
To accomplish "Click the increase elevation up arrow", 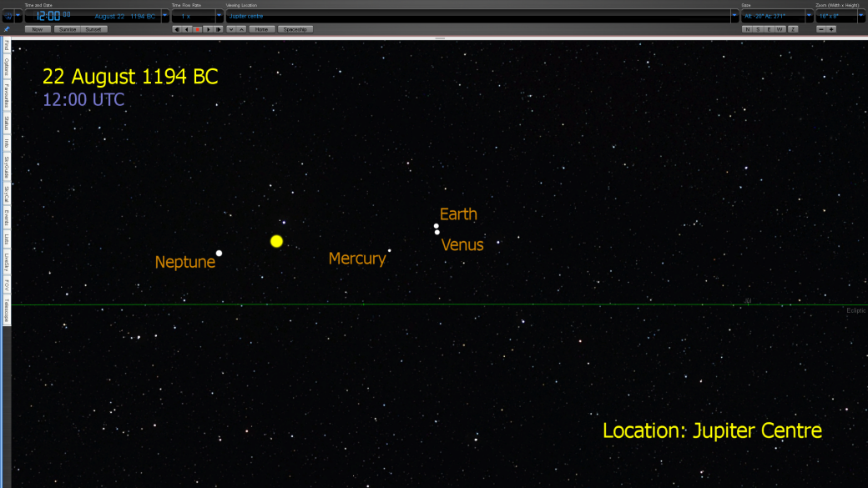I will point(242,29).
